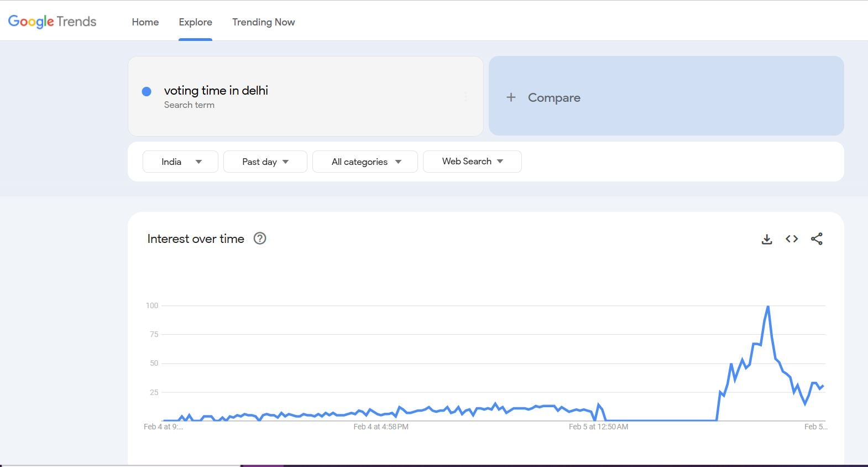Click the Google Trends logo
This screenshot has height=467, width=868.
pos(52,22)
